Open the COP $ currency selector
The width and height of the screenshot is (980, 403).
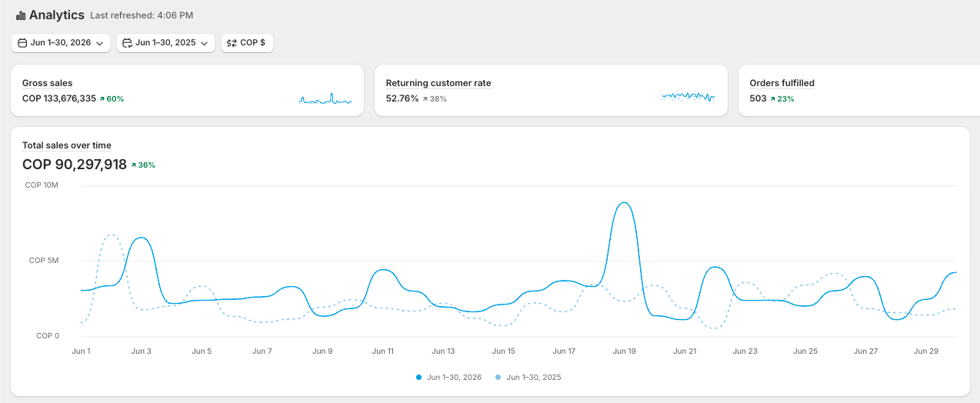(x=247, y=43)
